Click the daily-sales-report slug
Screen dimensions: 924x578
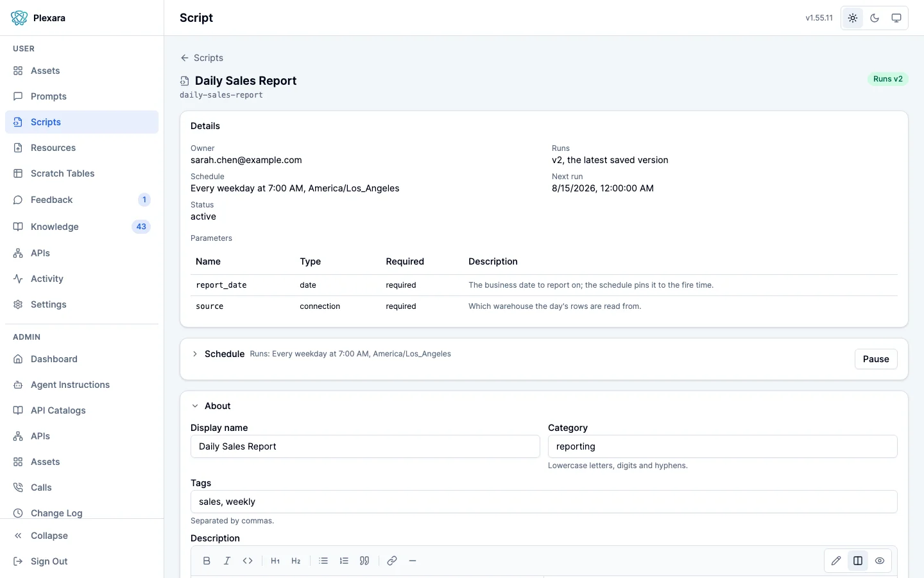click(221, 95)
